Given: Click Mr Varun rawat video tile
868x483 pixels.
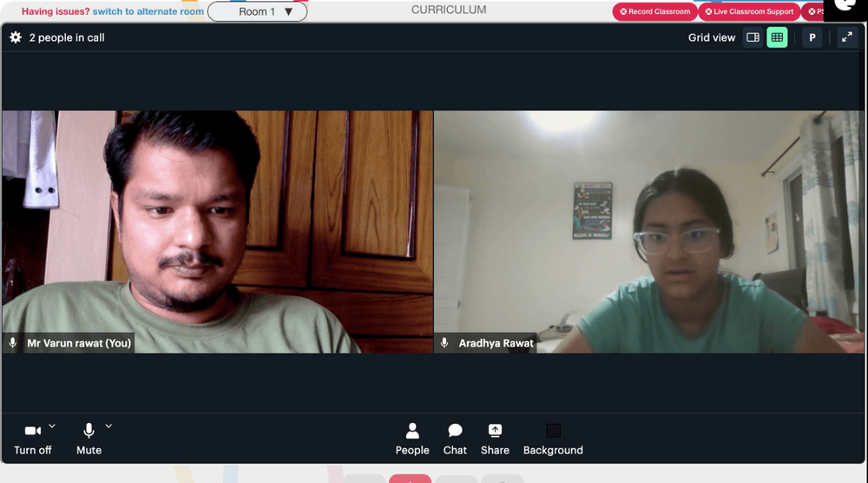Looking at the screenshot, I should click(218, 232).
